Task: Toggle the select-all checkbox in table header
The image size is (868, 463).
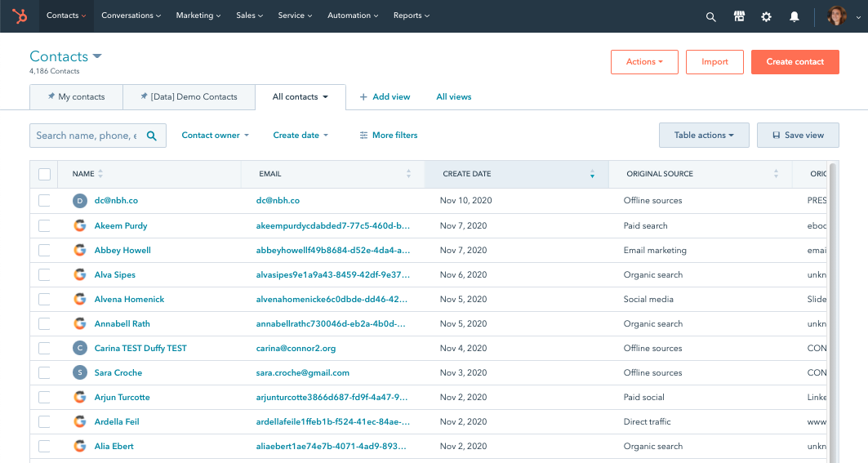Action: 44,174
